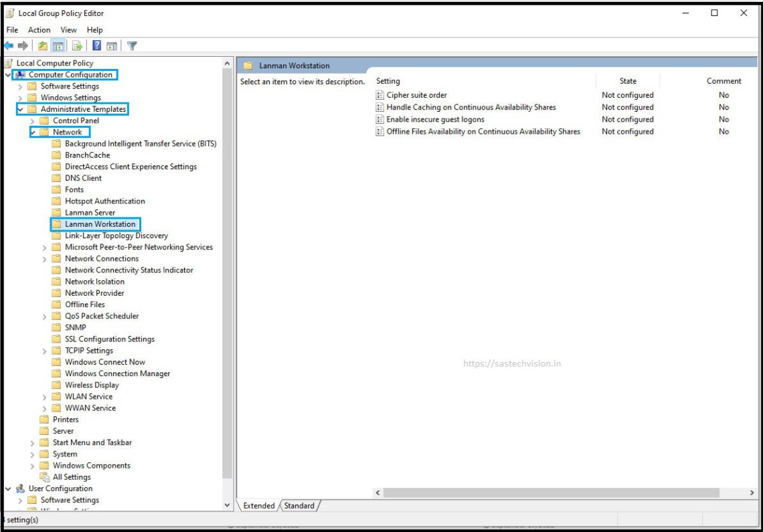
Task: Click the Forward navigation arrow
Action: tap(23, 46)
